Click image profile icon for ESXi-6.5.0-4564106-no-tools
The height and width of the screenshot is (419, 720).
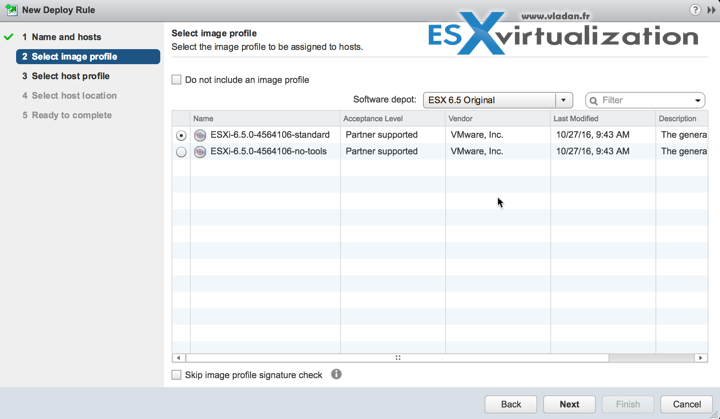click(200, 152)
